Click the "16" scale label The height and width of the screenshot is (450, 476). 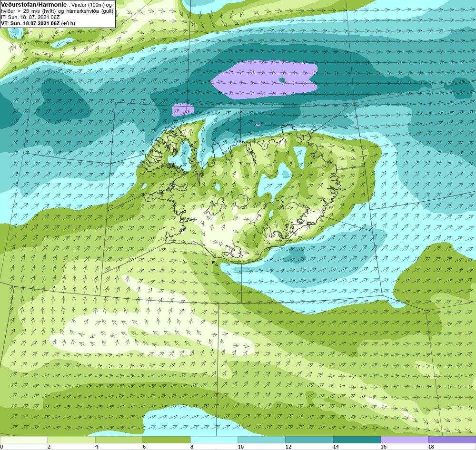point(383,447)
